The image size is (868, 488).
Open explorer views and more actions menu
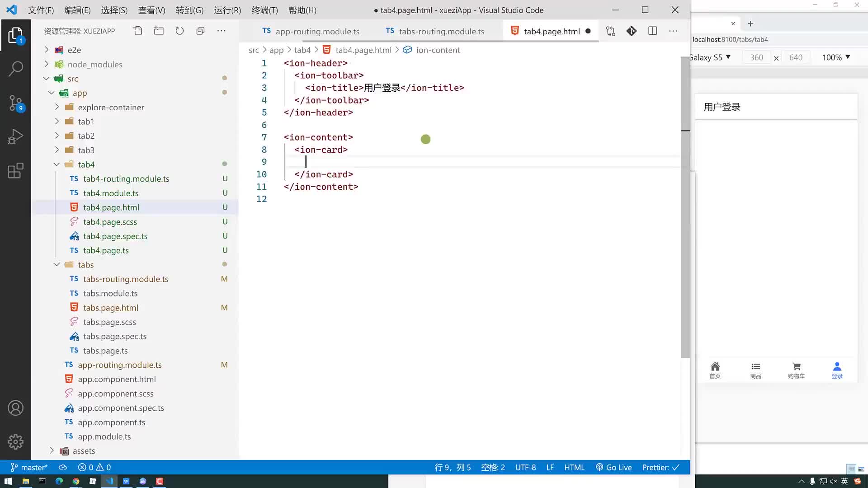tap(221, 31)
